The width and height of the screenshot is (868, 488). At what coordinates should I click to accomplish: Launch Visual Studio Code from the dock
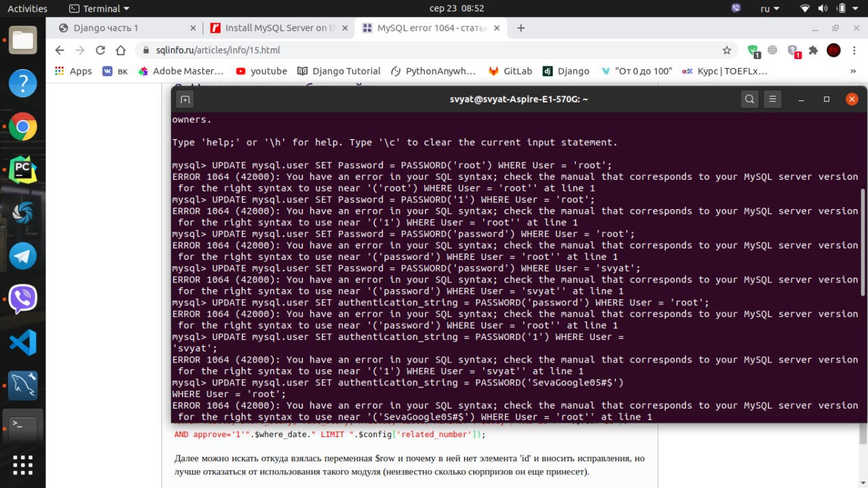(23, 342)
